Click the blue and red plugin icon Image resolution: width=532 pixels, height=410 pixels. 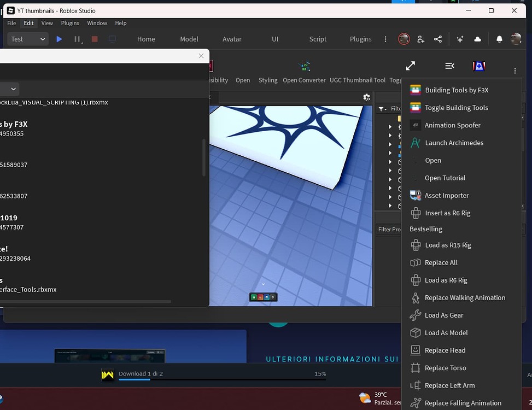(479, 66)
